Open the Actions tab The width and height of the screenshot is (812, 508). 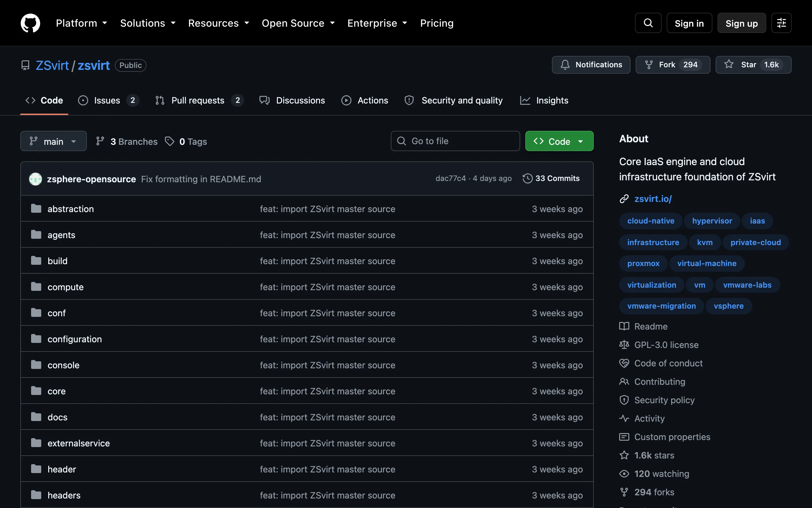click(364, 100)
